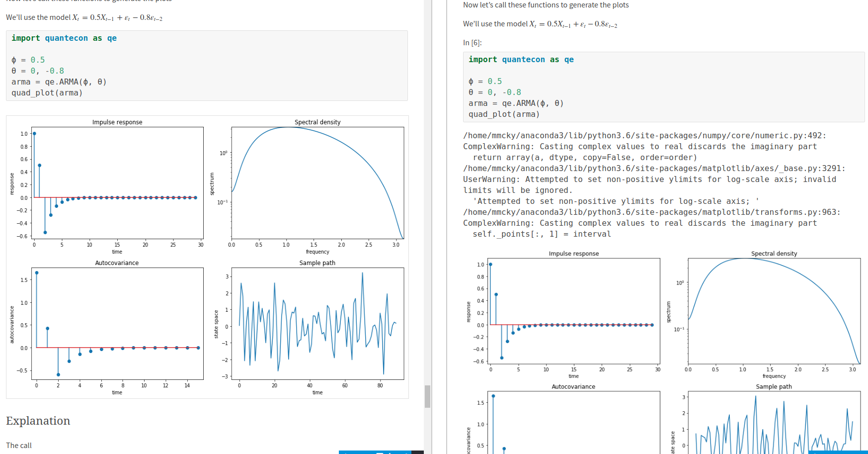Viewport: 868px width, 454px height.
Task: Click the right pane Impulse response plot
Action: point(574,311)
